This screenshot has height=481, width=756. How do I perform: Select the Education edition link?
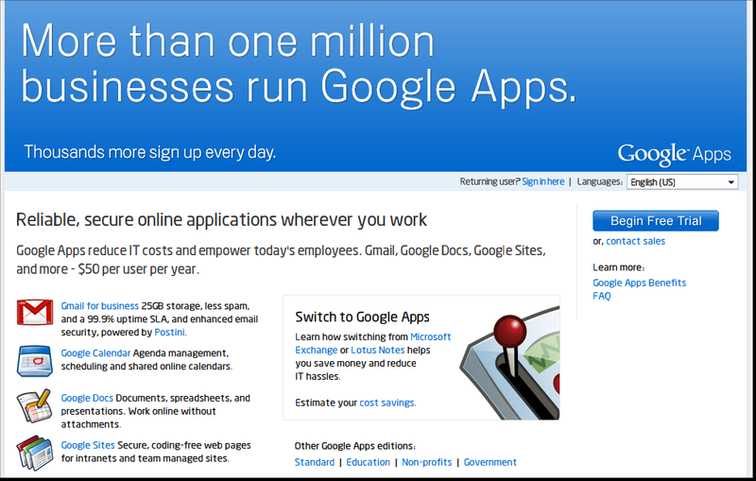tap(368, 462)
